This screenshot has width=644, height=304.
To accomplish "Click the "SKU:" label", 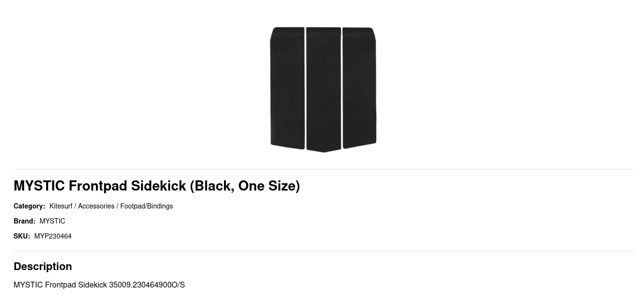I will (22, 236).
